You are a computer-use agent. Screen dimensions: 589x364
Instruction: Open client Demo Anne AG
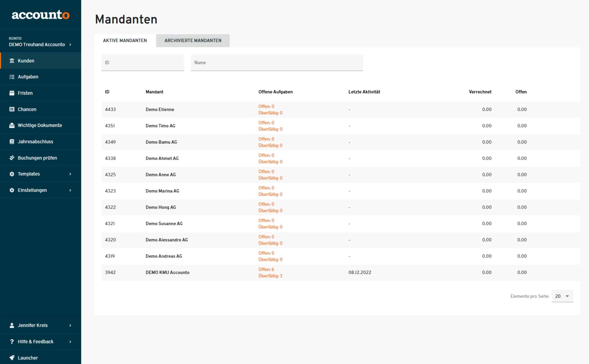click(x=161, y=175)
